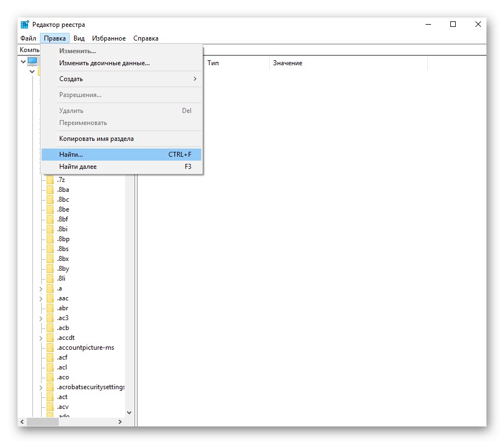The height and width of the screenshot is (444, 504).
Task: Click folder icon of .8be key
Action: pyautogui.click(x=50, y=209)
